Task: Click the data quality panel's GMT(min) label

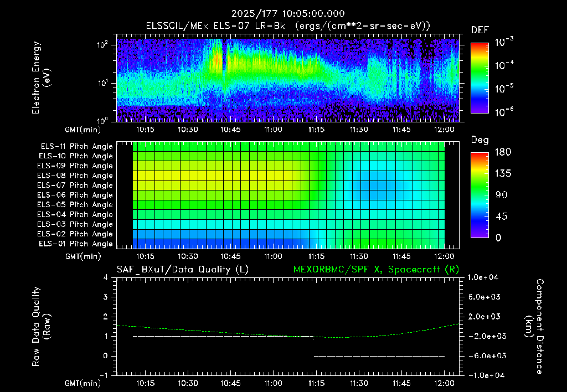Action: point(83,383)
